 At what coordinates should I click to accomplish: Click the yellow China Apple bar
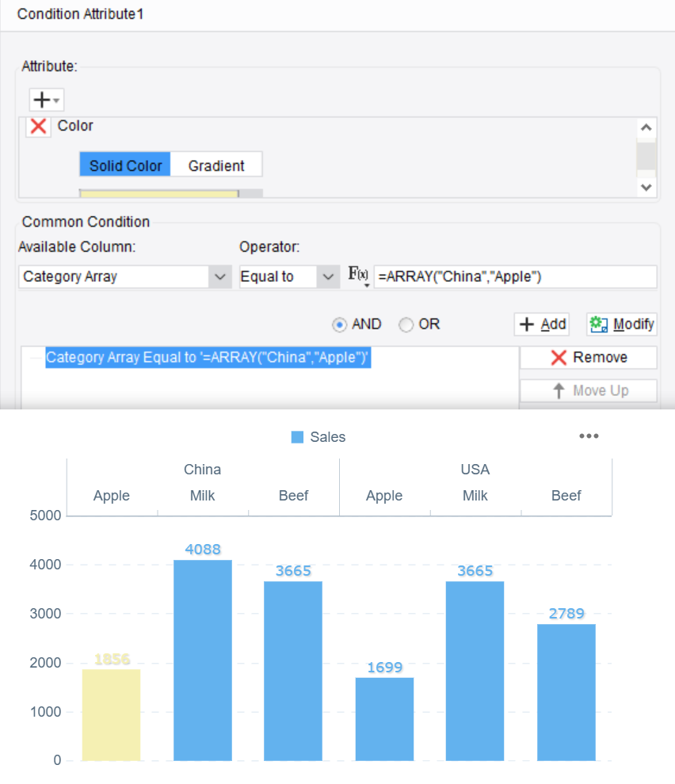tap(111, 715)
